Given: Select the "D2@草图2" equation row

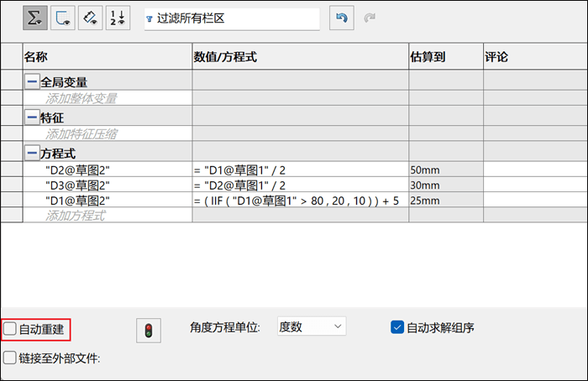Looking at the screenshot, I should [294, 170].
